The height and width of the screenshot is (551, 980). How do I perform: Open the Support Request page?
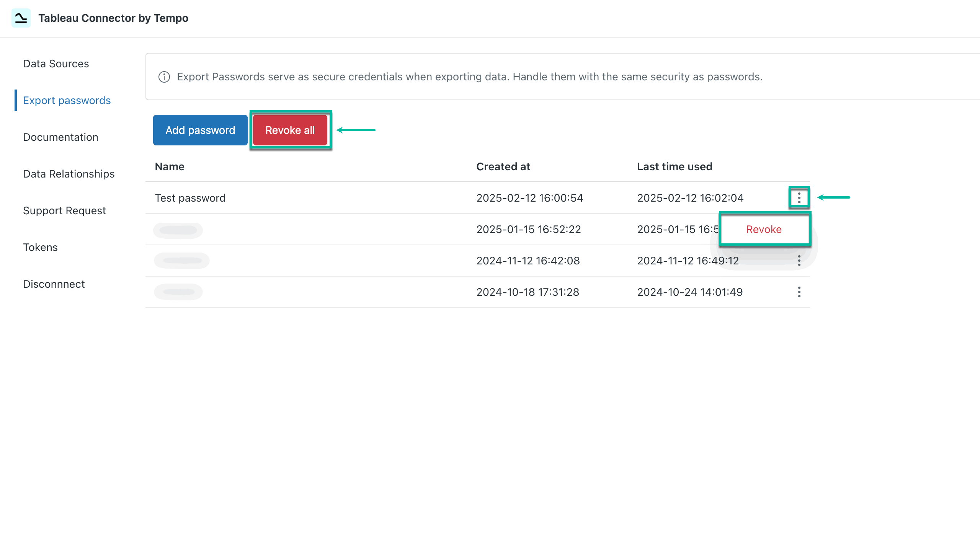[64, 210]
